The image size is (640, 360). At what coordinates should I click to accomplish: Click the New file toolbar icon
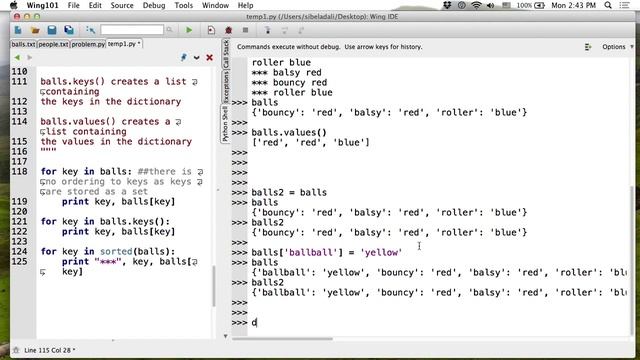tap(18, 30)
